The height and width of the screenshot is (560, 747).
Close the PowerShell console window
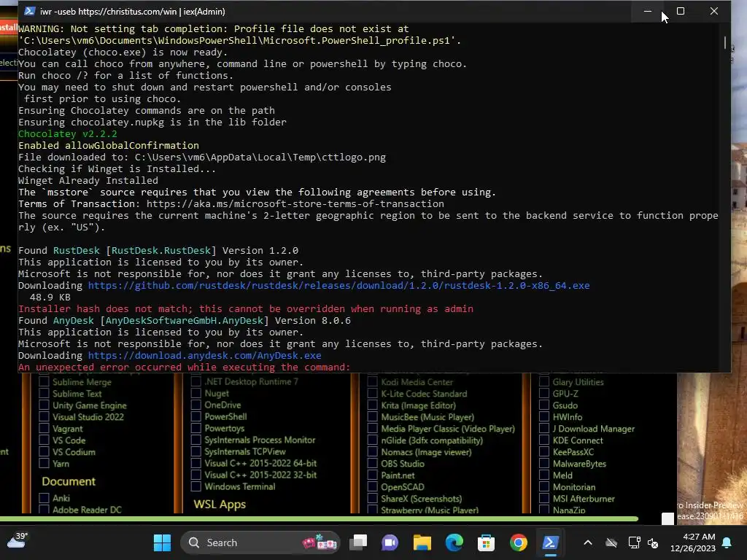coord(713,11)
